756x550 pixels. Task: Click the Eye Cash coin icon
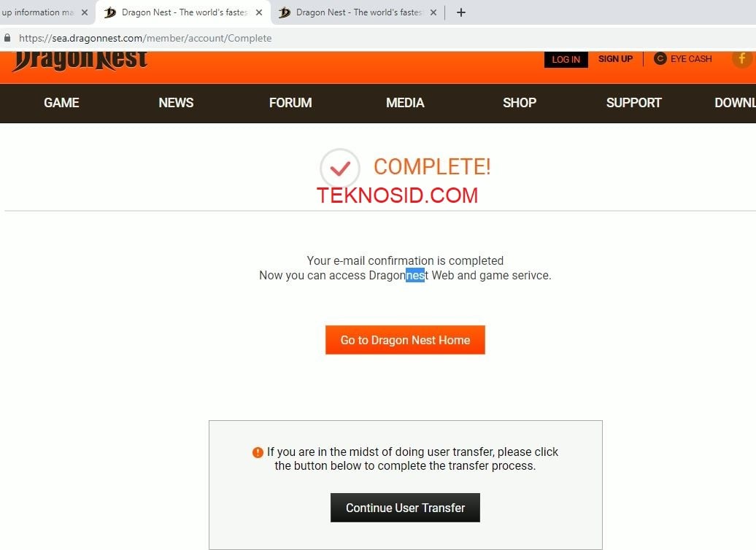coord(660,59)
